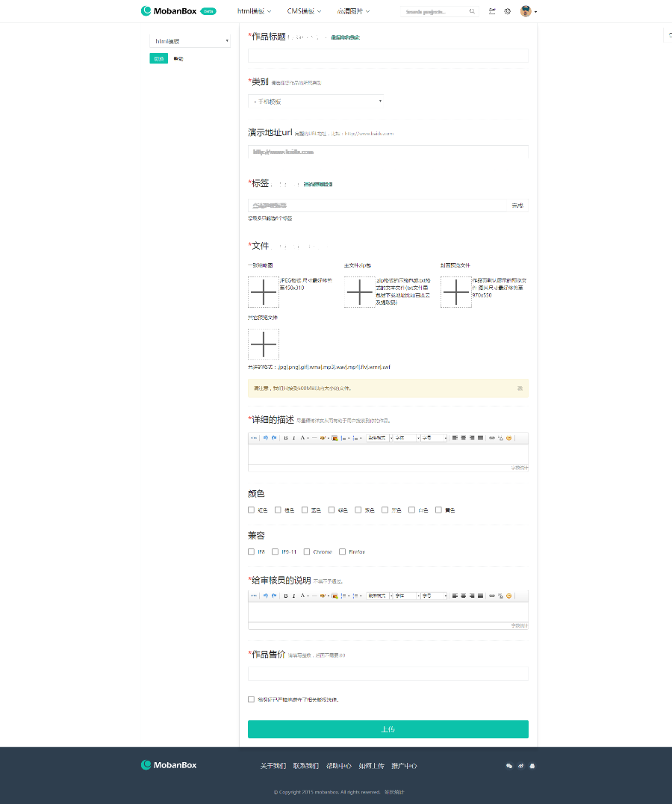The height and width of the screenshot is (804, 672).
Task: Click the 演示地址url input field
Action: click(x=388, y=152)
